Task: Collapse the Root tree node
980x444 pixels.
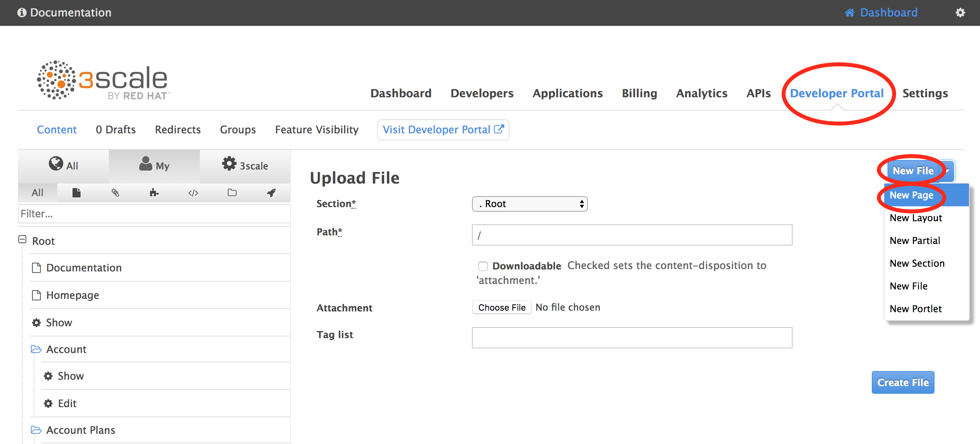Action: (22, 239)
